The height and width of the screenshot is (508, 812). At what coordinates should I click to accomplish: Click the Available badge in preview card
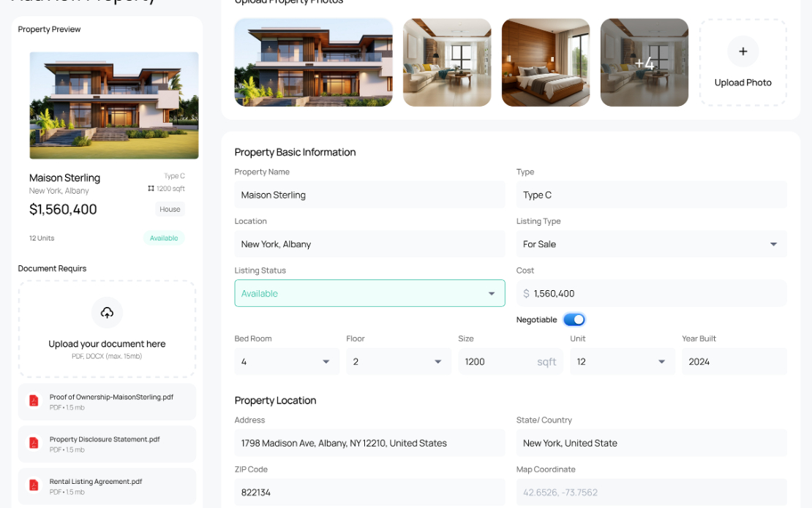[164, 238]
